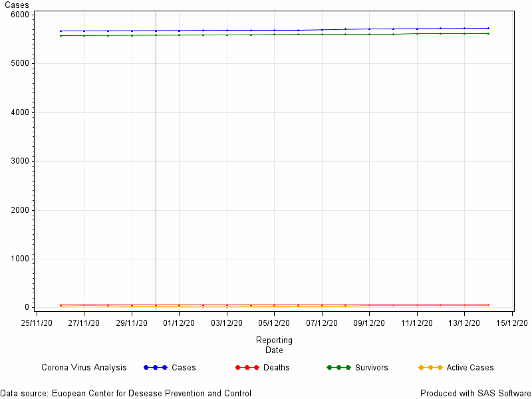Click the 1000 y-axis tick label
Screen dimensions: 532x399
pyautogui.click(x=20, y=259)
